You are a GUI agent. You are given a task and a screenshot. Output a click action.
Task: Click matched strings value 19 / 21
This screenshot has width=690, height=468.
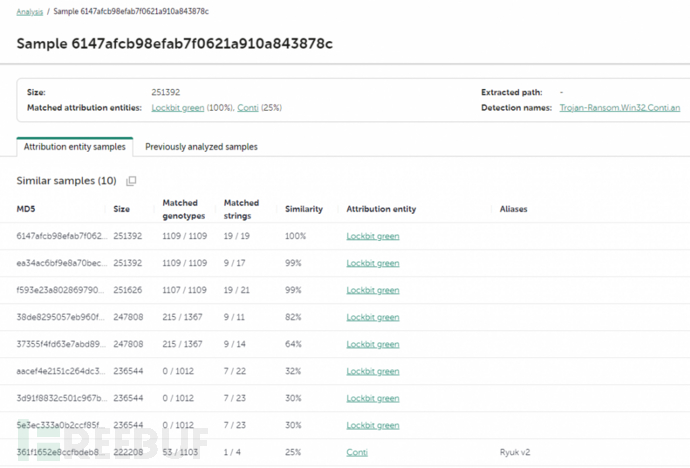pyautogui.click(x=236, y=290)
